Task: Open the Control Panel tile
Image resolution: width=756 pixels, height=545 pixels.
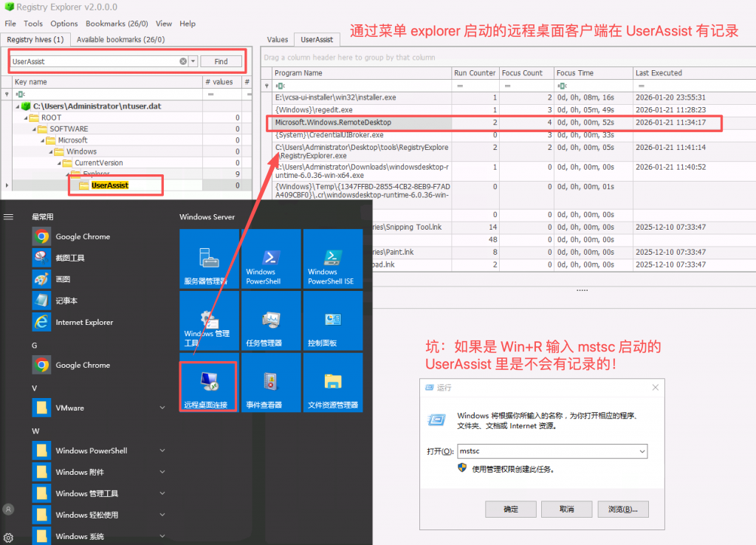Action: [332, 321]
